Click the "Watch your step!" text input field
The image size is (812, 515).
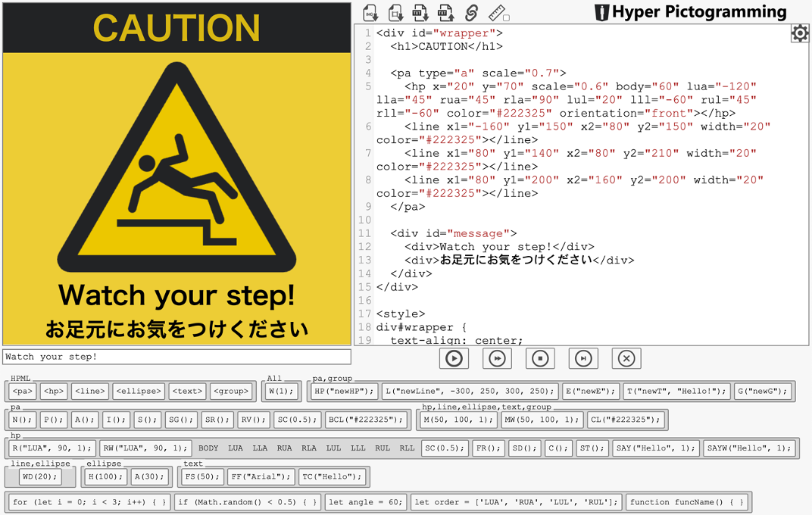pos(176,357)
